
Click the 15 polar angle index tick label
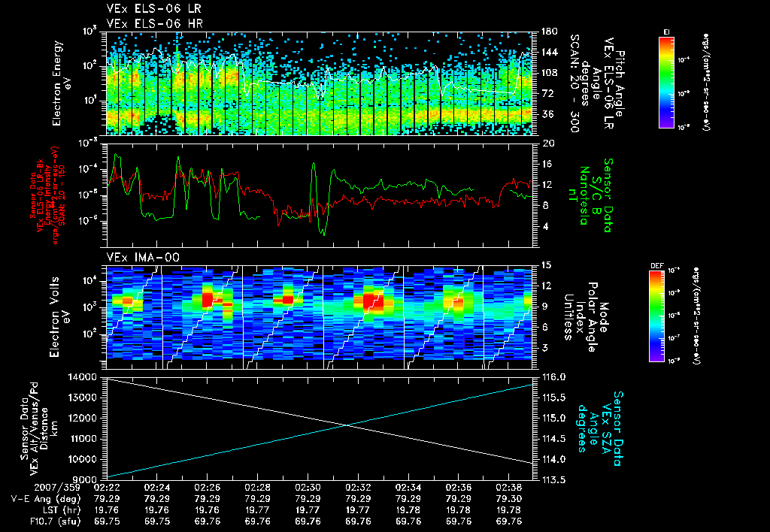click(548, 265)
